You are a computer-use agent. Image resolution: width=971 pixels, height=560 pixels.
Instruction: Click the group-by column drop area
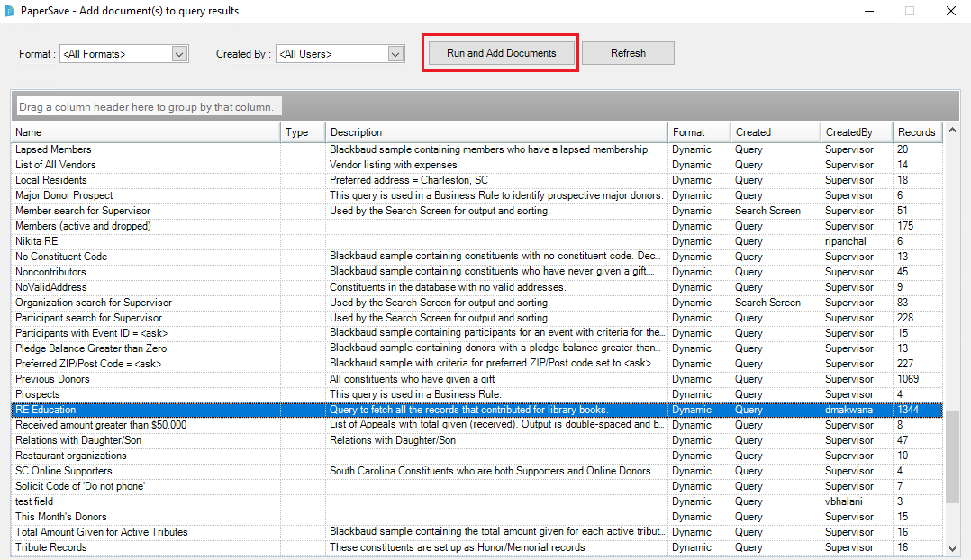pyautogui.click(x=149, y=107)
